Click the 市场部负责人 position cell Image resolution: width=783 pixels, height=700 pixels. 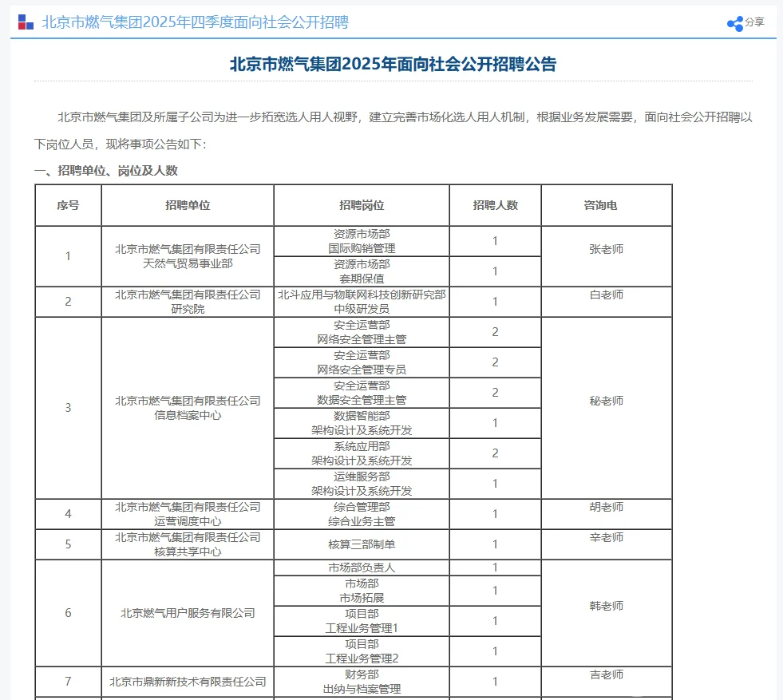coord(362,568)
